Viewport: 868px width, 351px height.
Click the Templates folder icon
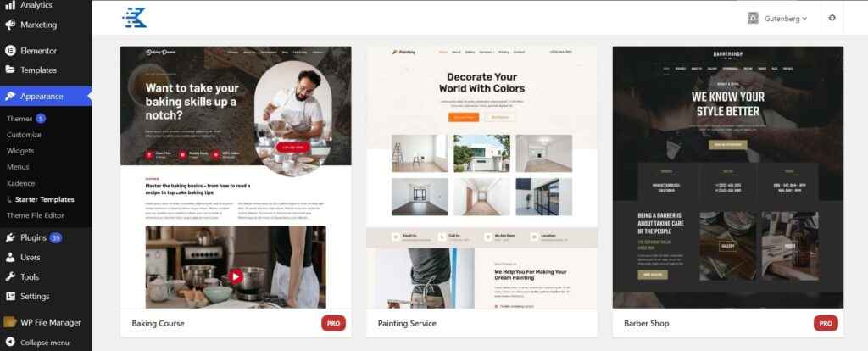pos(10,70)
